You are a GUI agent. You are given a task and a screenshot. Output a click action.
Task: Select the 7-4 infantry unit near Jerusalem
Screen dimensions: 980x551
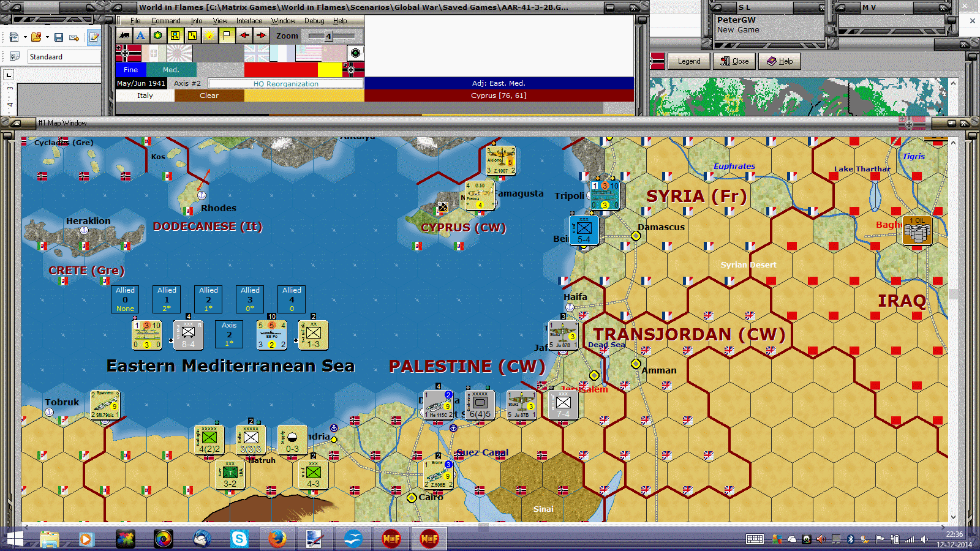(563, 405)
